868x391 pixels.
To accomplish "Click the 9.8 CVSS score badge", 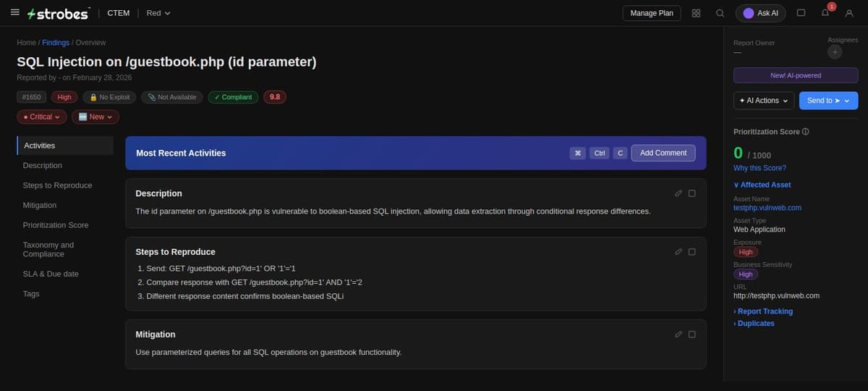I will point(274,97).
